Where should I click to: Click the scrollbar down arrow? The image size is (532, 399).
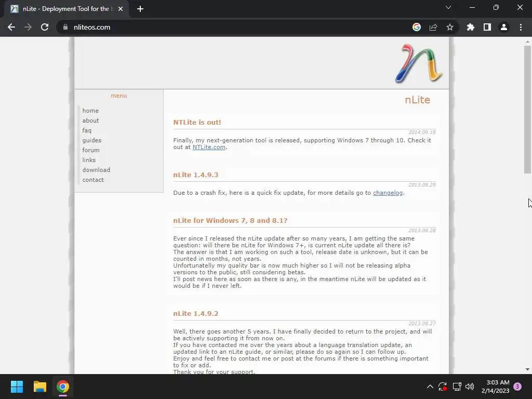click(x=527, y=369)
